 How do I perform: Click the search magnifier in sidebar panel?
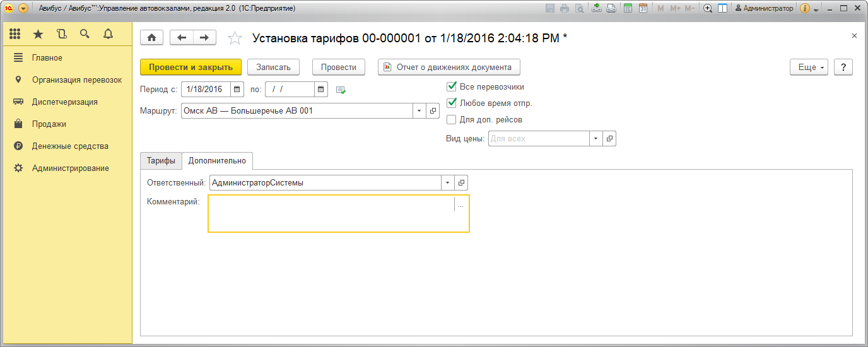(85, 34)
